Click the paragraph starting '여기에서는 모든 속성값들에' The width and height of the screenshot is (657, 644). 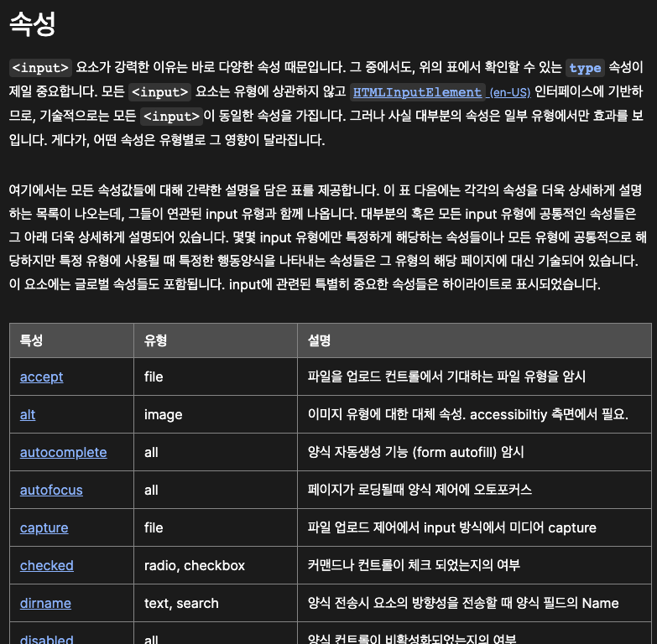point(328,237)
